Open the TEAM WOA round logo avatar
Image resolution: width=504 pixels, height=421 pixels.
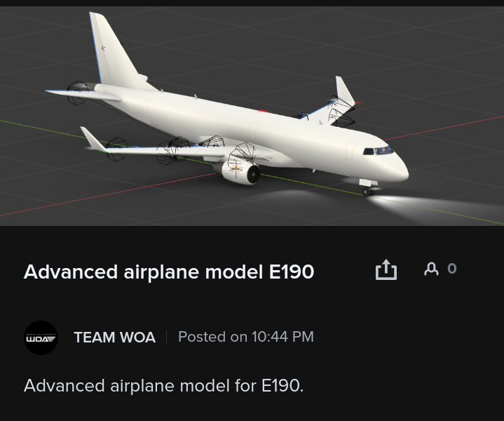[41, 338]
